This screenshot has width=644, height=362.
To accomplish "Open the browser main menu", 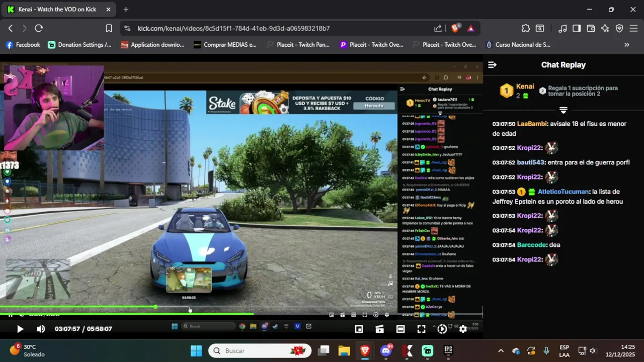I will (x=633, y=28).
